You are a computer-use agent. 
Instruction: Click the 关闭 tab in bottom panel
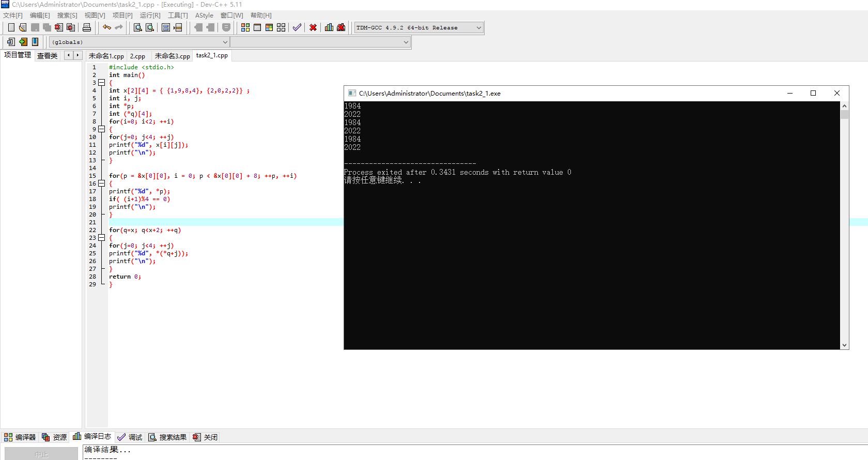click(206, 437)
